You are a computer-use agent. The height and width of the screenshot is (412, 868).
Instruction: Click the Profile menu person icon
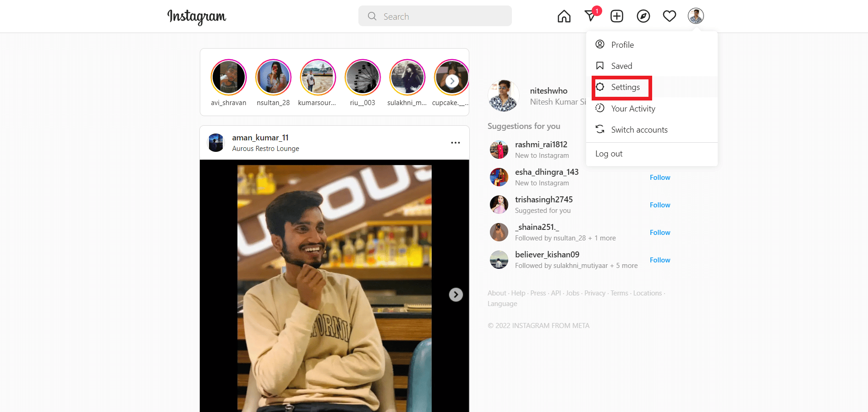tap(600, 45)
